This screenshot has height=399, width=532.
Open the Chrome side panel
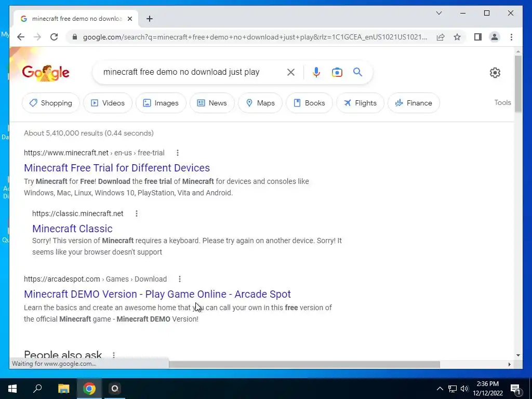point(478,37)
